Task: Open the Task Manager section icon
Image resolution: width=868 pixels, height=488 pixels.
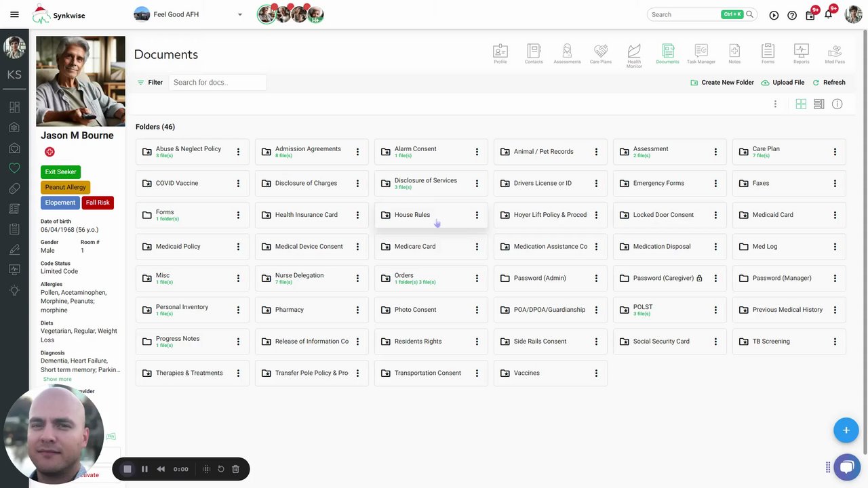Action: click(x=701, y=54)
